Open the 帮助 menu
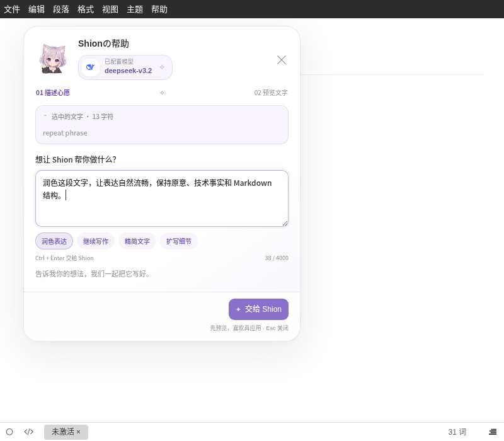Screen dimensions: 504x441 [159, 9]
